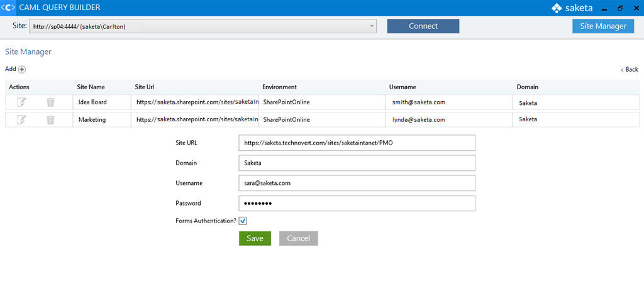The height and width of the screenshot is (291, 644).
Task: Click the Site URL cell in the Marketing row
Action: pyautogui.click(x=195, y=119)
